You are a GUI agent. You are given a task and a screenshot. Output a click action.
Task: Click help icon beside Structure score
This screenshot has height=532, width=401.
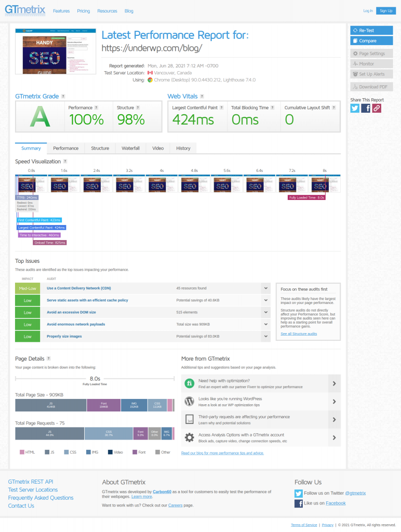pyautogui.click(x=138, y=108)
